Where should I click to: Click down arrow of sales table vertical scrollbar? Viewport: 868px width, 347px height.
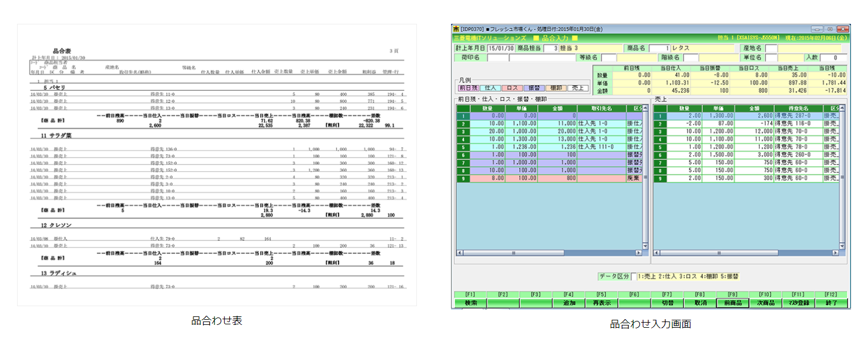(x=842, y=246)
